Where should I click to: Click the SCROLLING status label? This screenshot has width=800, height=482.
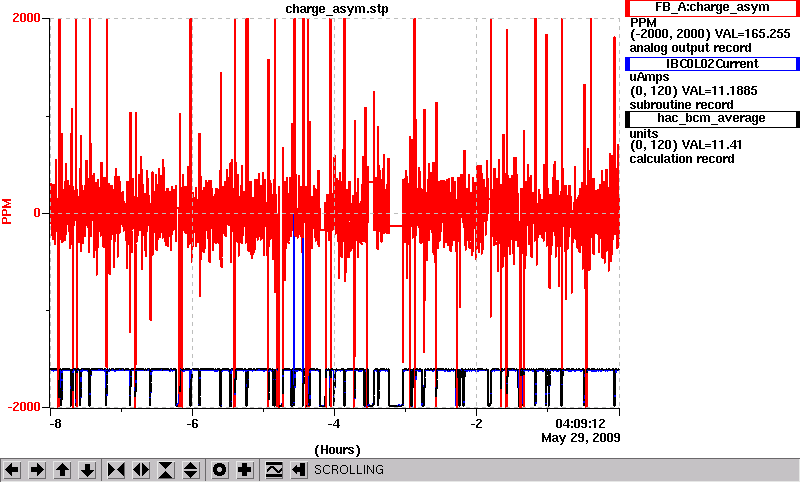point(348,470)
